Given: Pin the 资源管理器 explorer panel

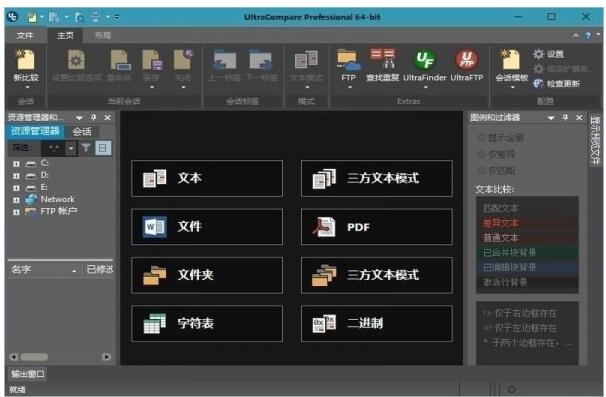Looking at the screenshot, I should click(x=93, y=118).
